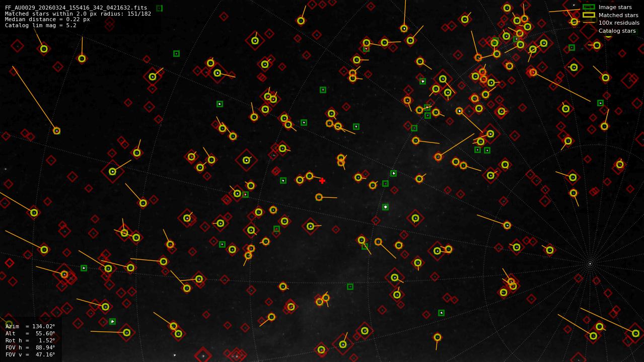Click the red cross center marker
The width and height of the screenshot is (644, 362).
coord(322,181)
